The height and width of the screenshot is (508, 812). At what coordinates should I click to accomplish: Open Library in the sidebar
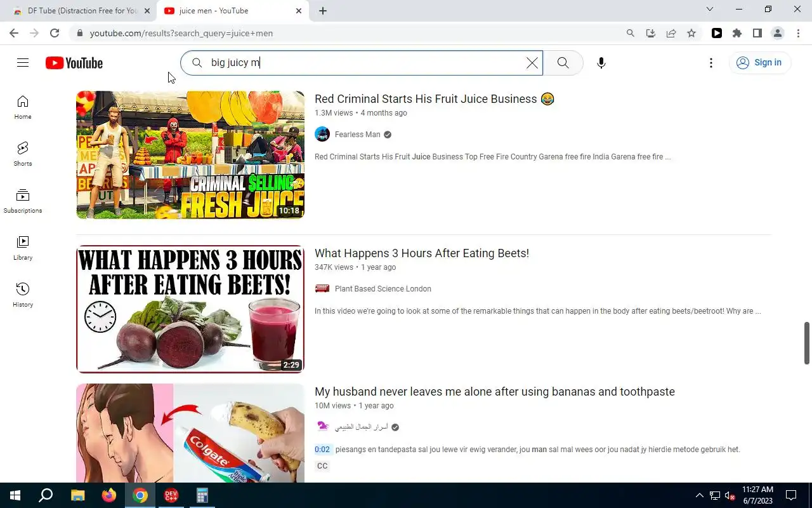click(23, 248)
